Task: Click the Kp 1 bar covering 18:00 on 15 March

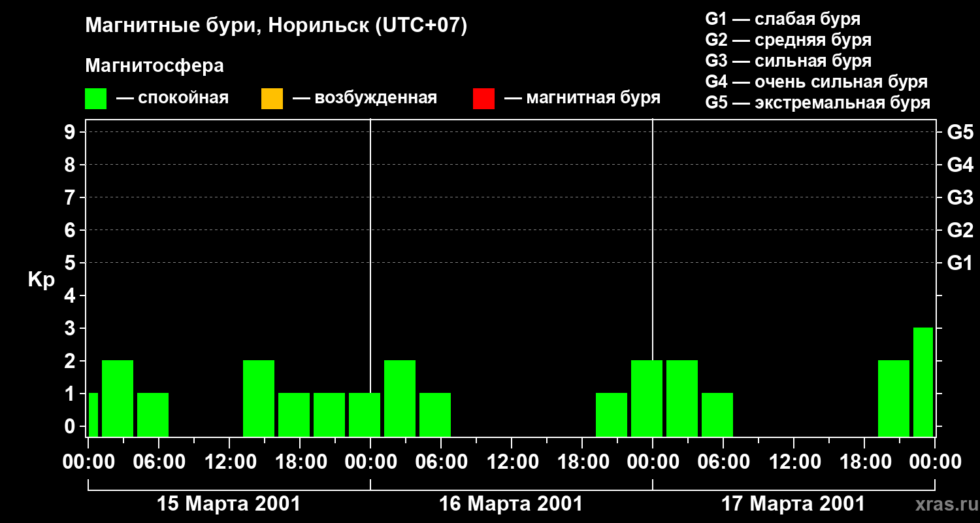Action: [294, 414]
